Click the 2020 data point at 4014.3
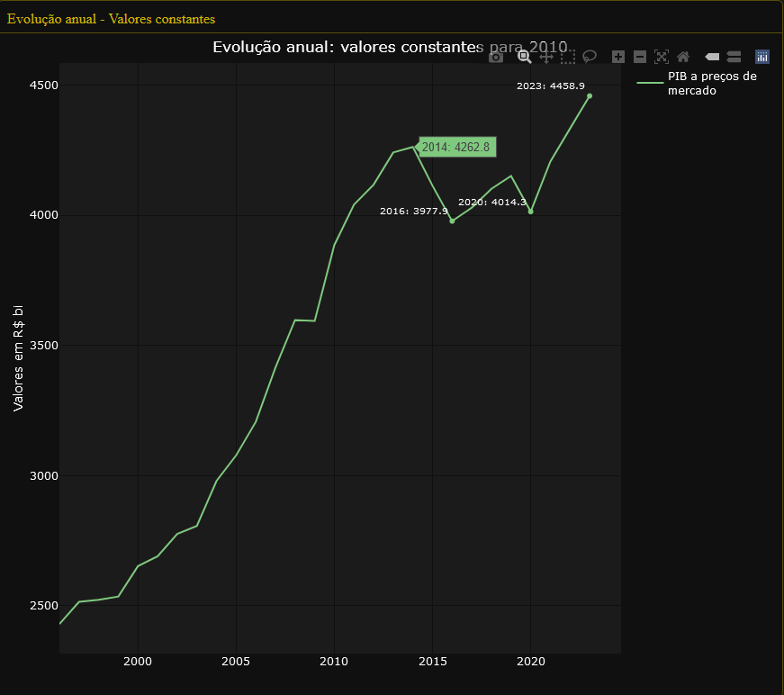 [530, 212]
